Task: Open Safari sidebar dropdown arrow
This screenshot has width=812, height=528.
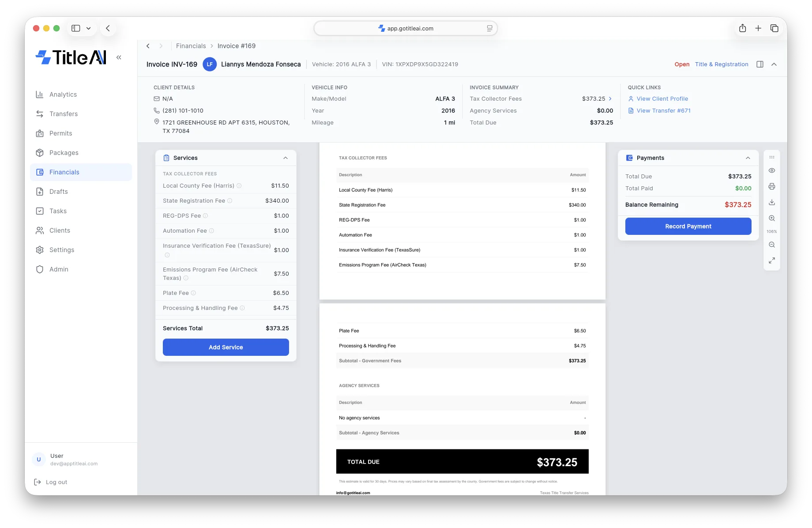Action: coord(89,28)
